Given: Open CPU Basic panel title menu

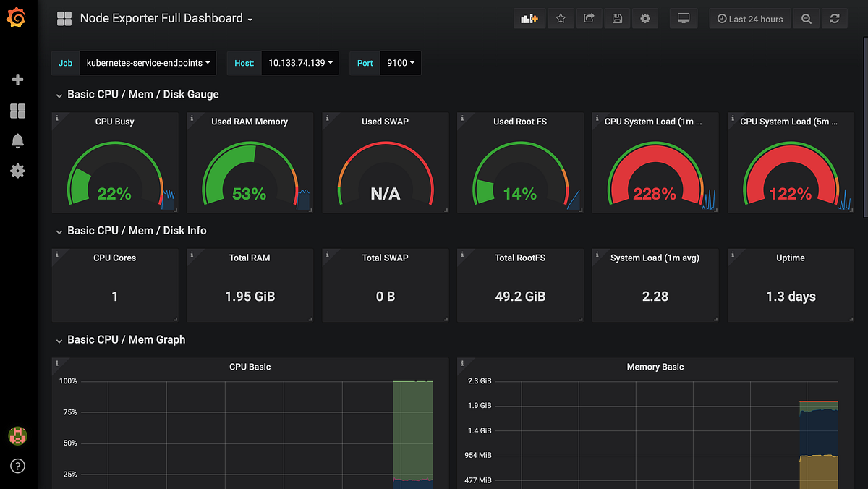Looking at the screenshot, I should [x=250, y=367].
